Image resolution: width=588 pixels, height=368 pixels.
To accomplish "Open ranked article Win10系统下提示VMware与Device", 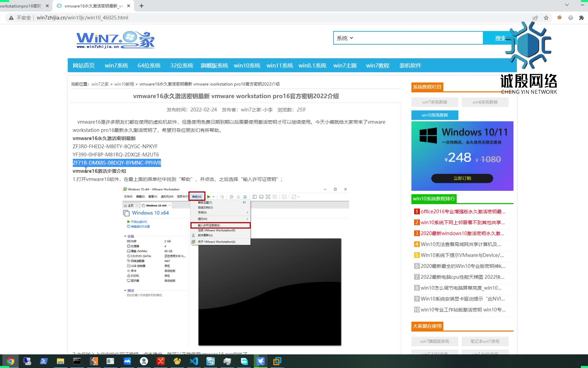I will [x=462, y=255].
